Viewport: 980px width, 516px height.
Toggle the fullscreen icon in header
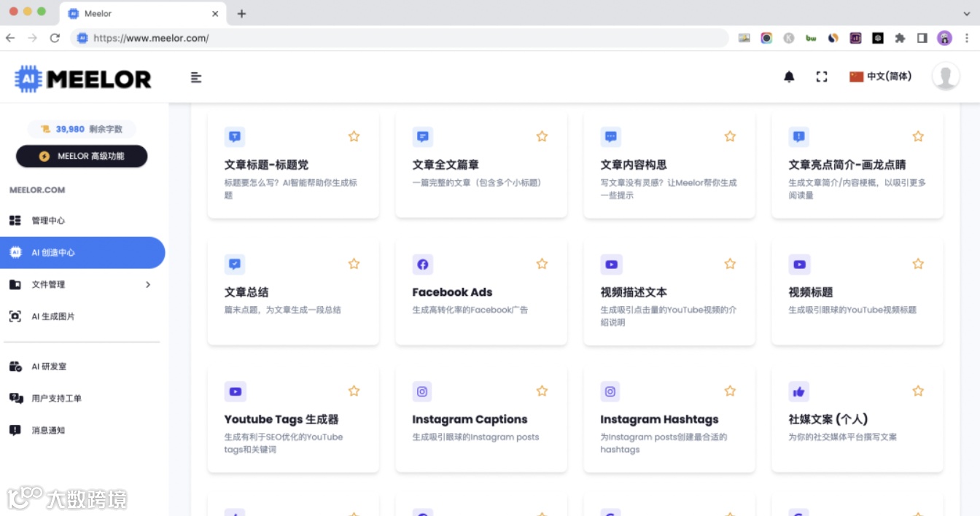tap(822, 77)
